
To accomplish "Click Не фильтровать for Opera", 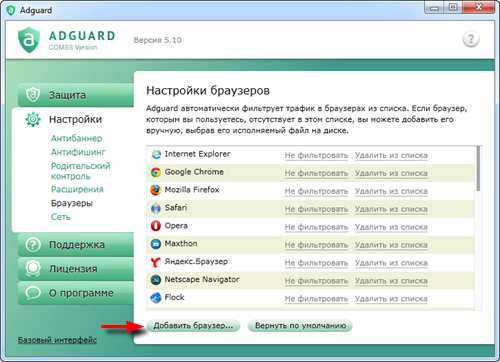I will tap(316, 227).
